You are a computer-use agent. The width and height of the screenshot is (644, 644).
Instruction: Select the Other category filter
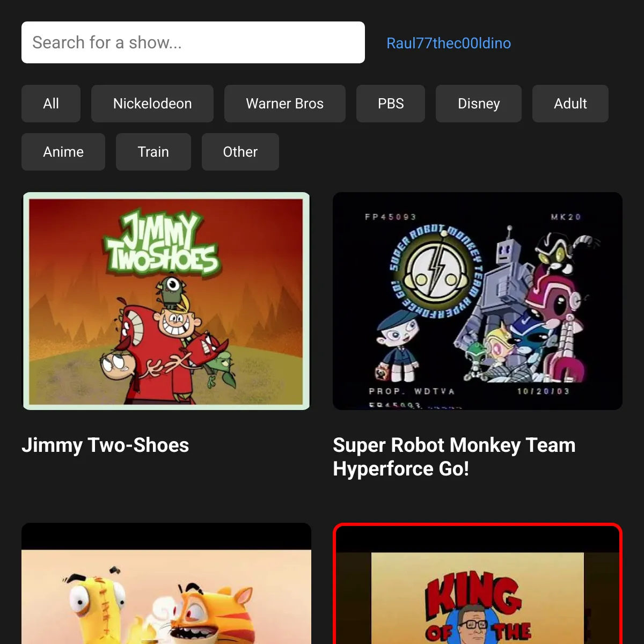coord(240,152)
